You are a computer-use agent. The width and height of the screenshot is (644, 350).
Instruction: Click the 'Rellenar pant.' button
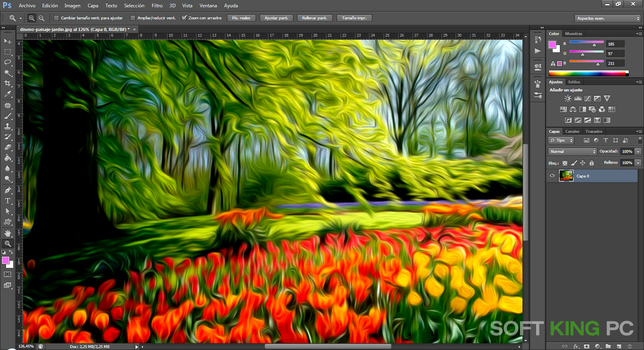pyautogui.click(x=314, y=18)
